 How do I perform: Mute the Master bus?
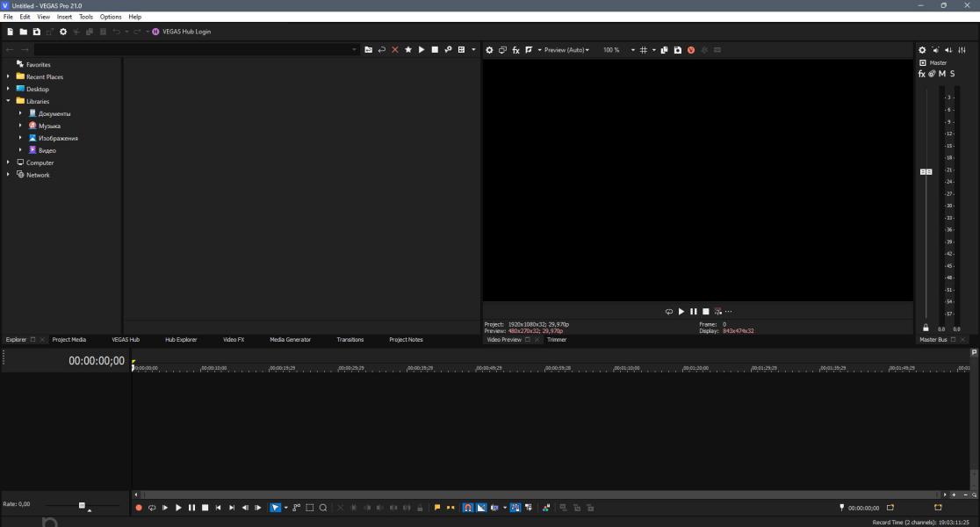click(x=942, y=74)
